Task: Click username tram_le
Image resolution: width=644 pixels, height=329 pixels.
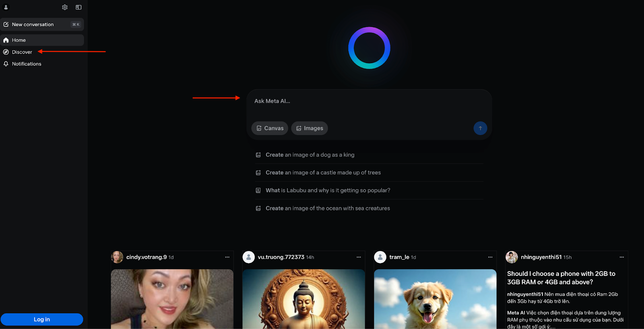Action: [399, 257]
